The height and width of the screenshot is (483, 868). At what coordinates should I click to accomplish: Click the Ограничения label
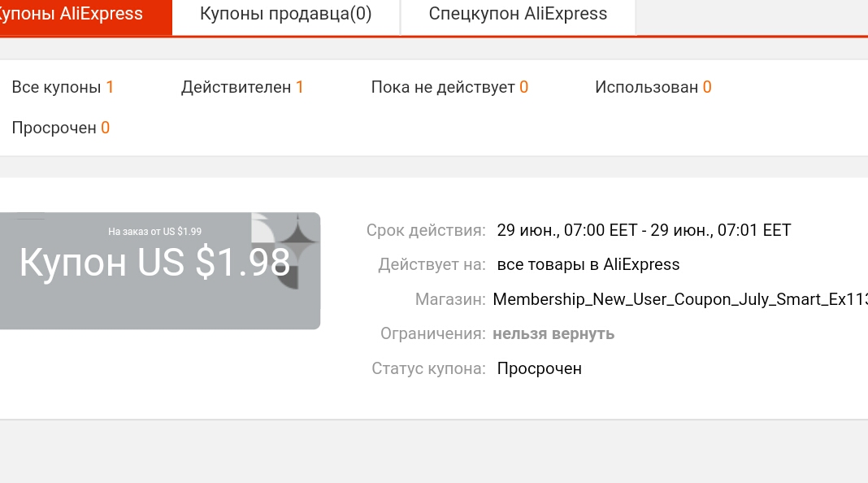click(x=433, y=334)
